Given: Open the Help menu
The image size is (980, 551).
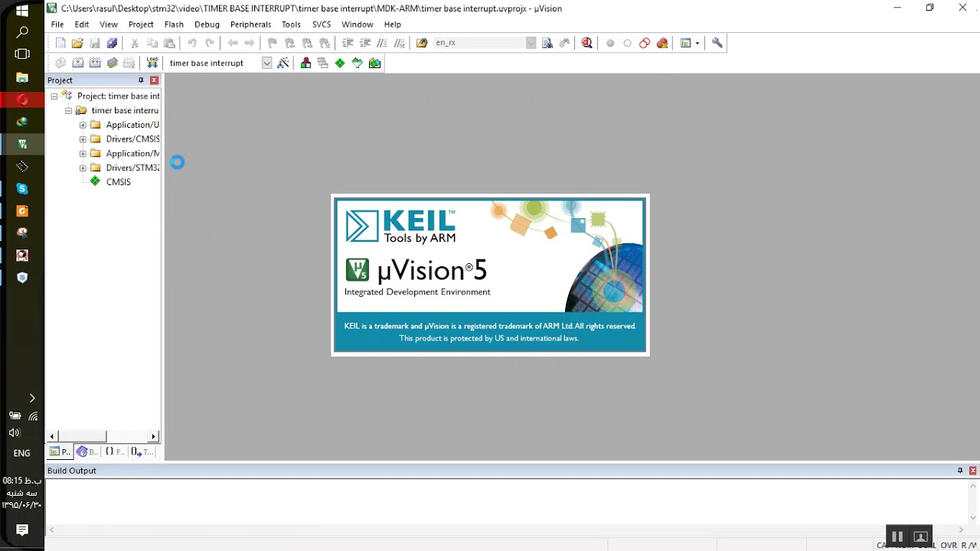Looking at the screenshot, I should tap(393, 24).
